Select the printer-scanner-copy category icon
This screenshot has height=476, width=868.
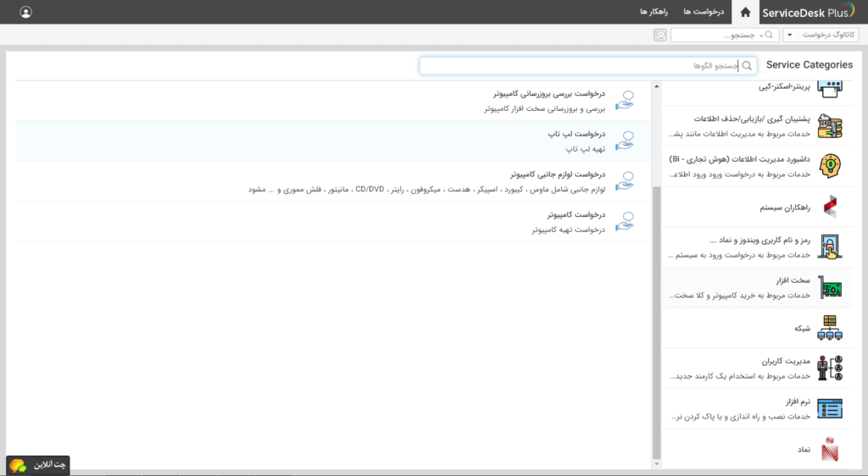[830, 88]
